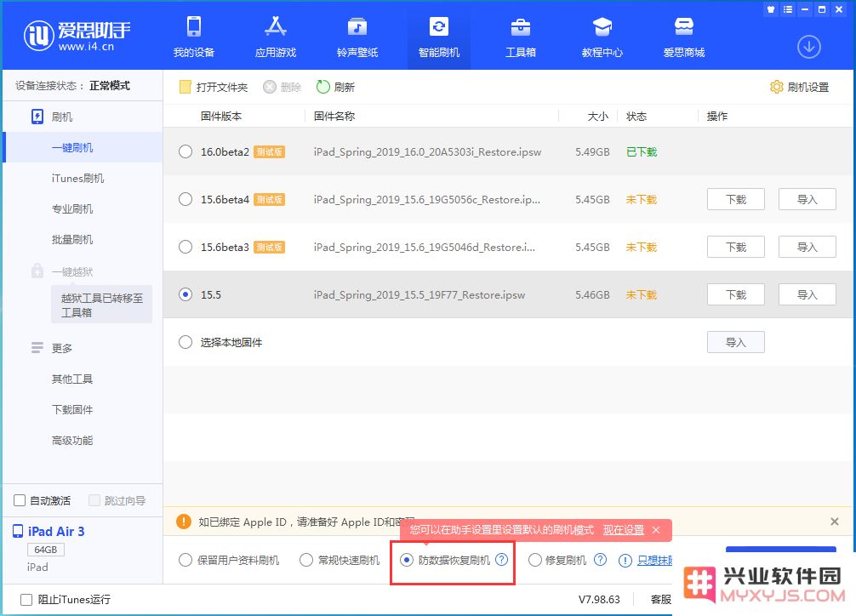Click the iPad Air 3 device icon

click(18, 531)
